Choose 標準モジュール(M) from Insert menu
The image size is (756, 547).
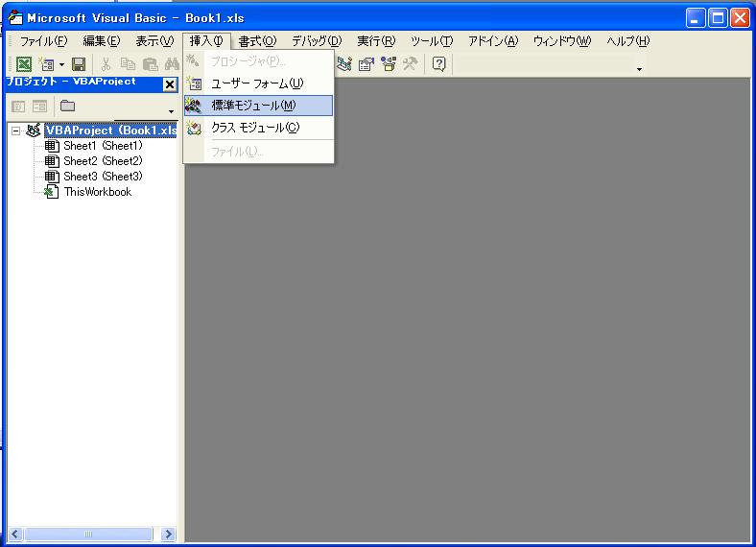(x=259, y=106)
